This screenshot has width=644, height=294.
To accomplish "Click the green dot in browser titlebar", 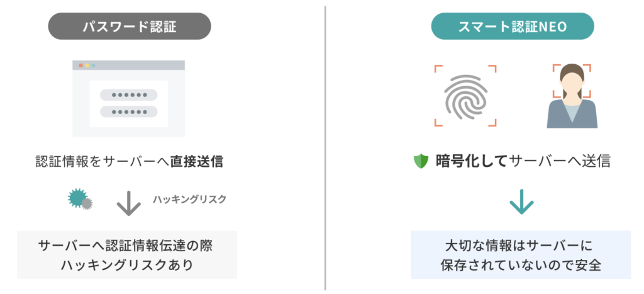I will tap(94, 65).
